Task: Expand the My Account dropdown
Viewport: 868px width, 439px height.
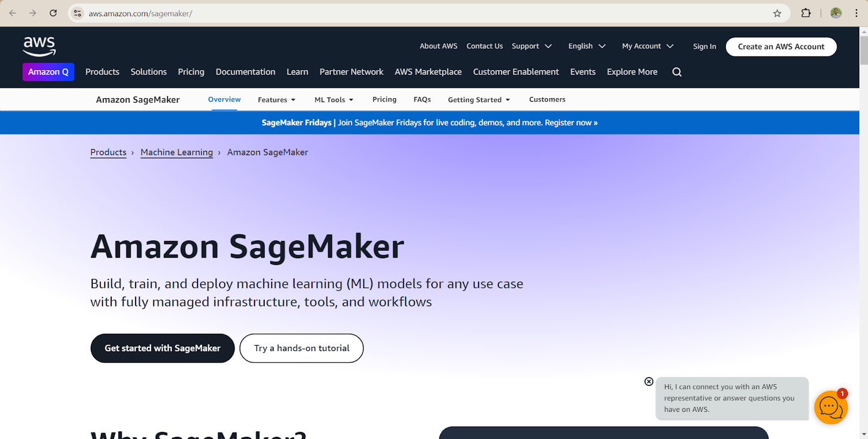Action: click(x=648, y=46)
